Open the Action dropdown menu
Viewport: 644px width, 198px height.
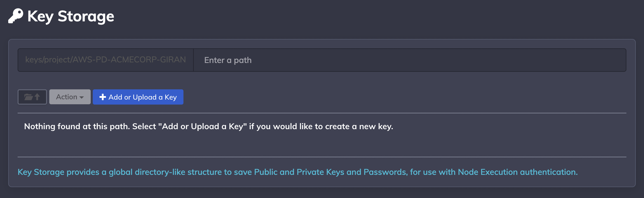pos(70,97)
